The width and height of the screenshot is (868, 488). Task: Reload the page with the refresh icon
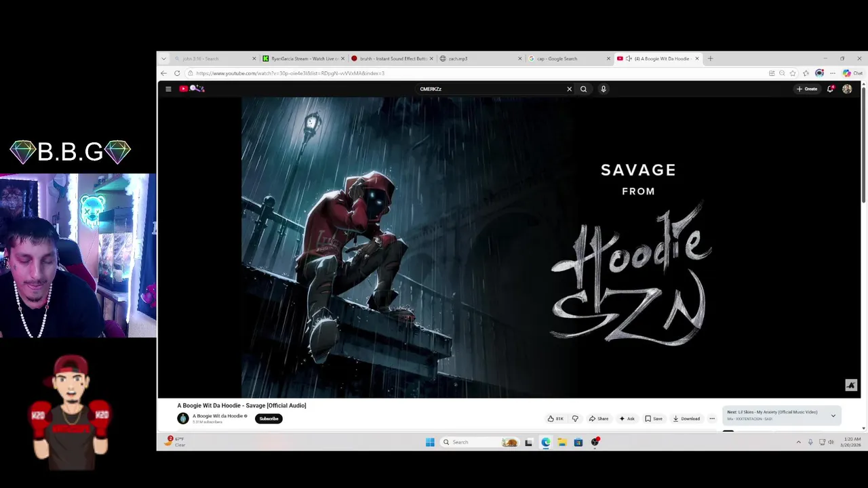pyautogui.click(x=177, y=73)
